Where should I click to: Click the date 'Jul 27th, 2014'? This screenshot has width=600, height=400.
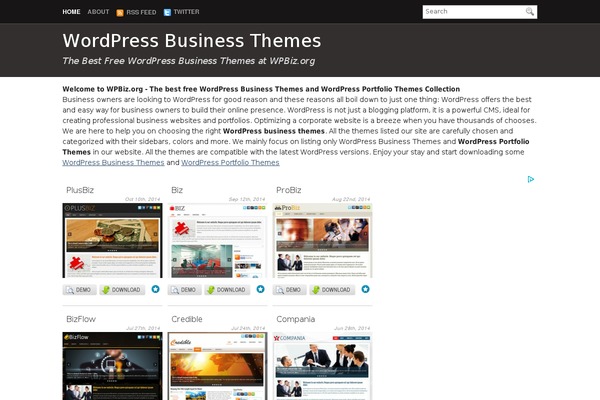point(143,328)
